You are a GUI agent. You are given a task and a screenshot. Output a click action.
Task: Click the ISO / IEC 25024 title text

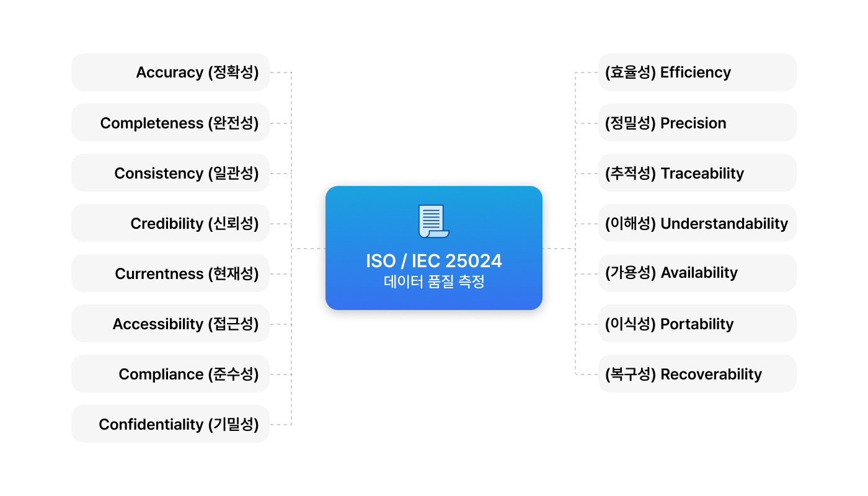click(x=434, y=261)
